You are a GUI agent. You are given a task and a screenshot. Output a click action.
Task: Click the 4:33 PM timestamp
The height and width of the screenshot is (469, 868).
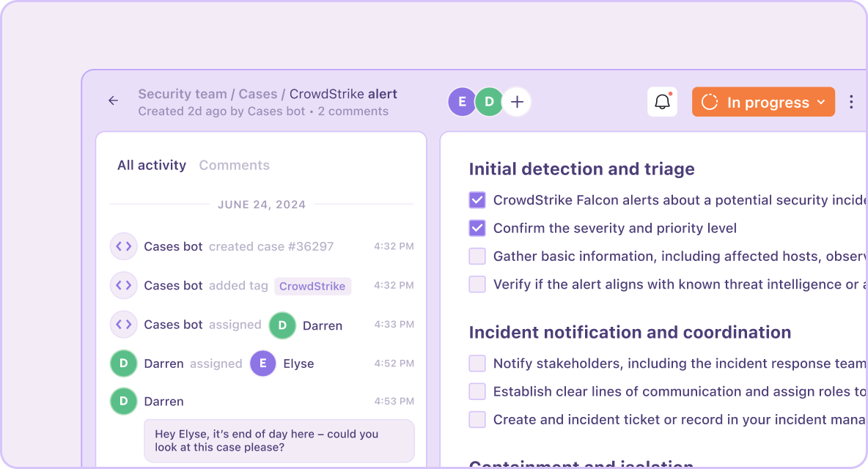[394, 324]
